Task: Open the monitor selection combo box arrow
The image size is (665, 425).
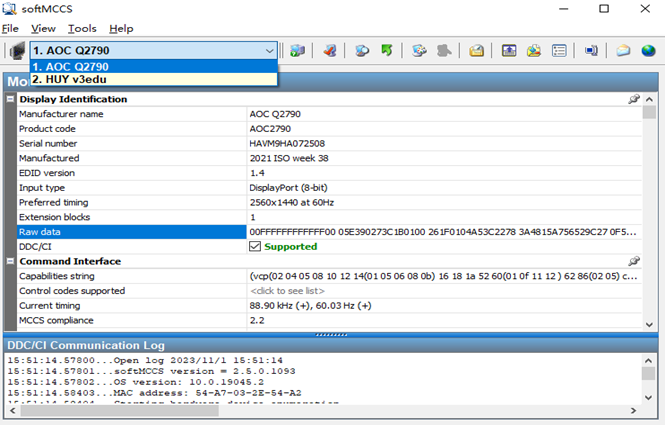Action: pos(269,51)
